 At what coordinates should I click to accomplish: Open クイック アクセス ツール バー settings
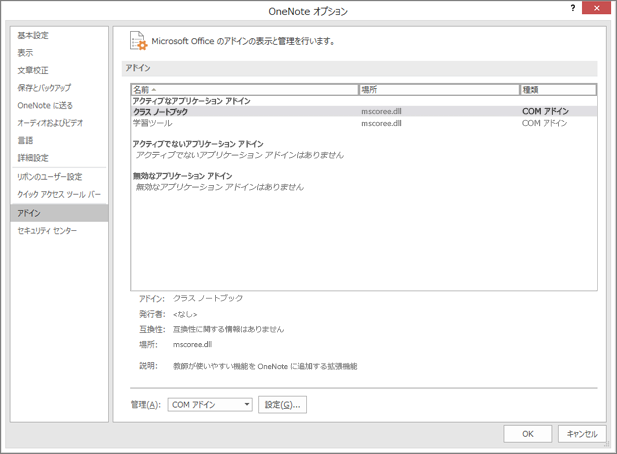click(x=59, y=194)
